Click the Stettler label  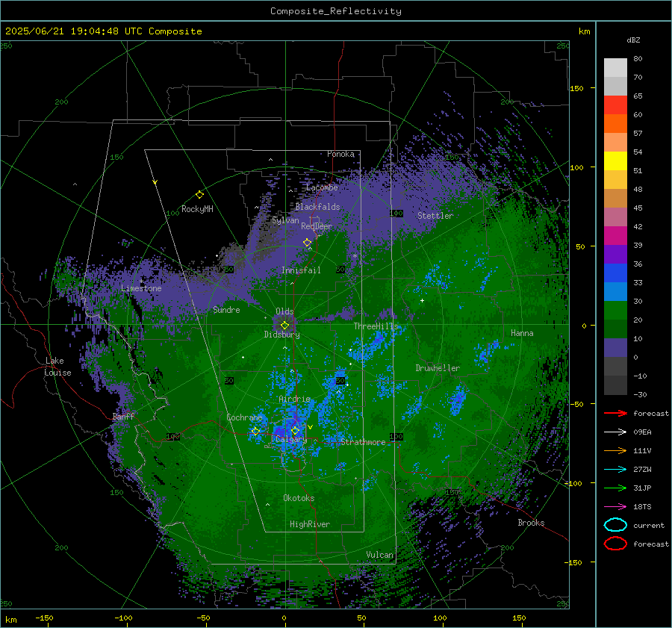[435, 216]
